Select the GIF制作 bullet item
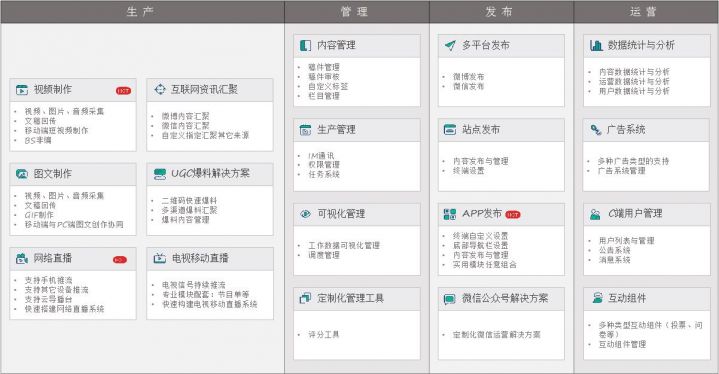This screenshot has height=374, width=719. [x=39, y=215]
